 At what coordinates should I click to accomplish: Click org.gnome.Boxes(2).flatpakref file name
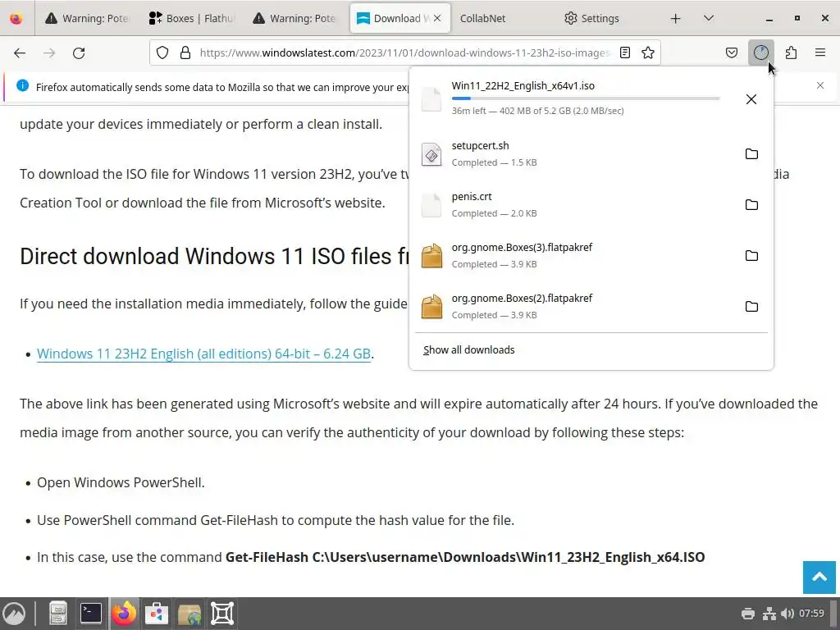(522, 299)
